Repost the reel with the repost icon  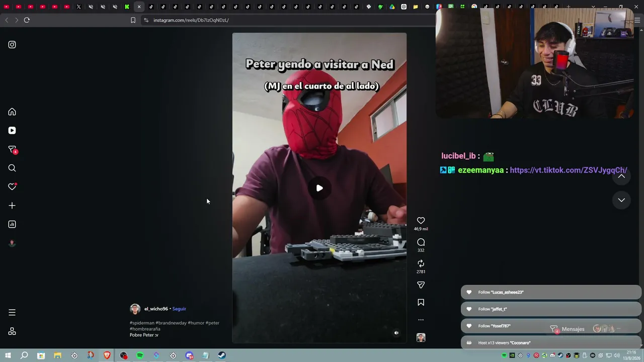coord(421,263)
